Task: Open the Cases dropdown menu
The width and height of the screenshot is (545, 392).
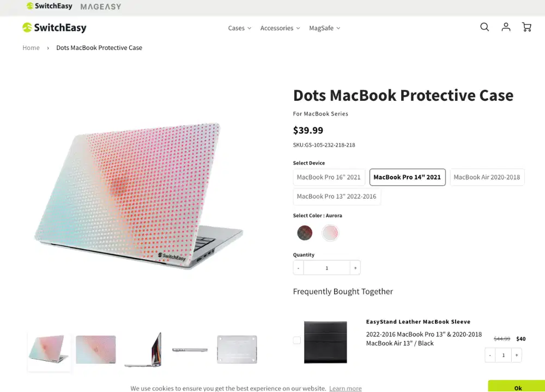Action: click(239, 28)
